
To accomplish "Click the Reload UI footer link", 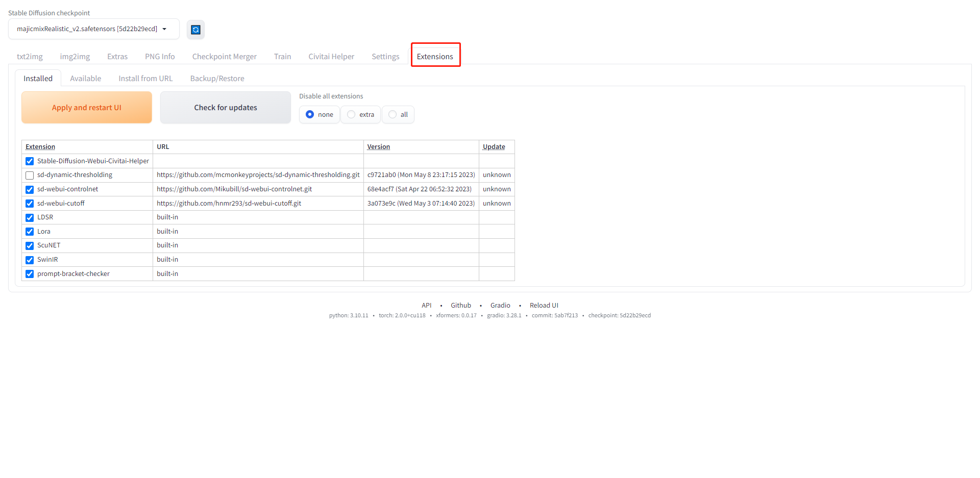I will (x=544, y=306).
